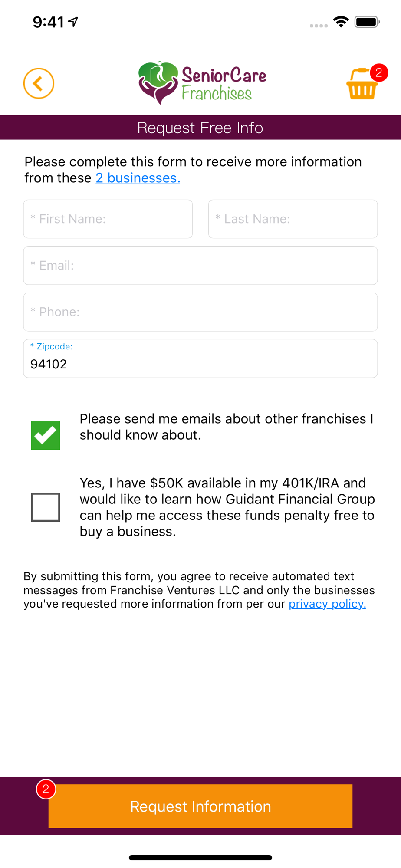Screen dimensions: 401x868
Task: Tap the red badge on Request Information
Action: click(46, 789)
